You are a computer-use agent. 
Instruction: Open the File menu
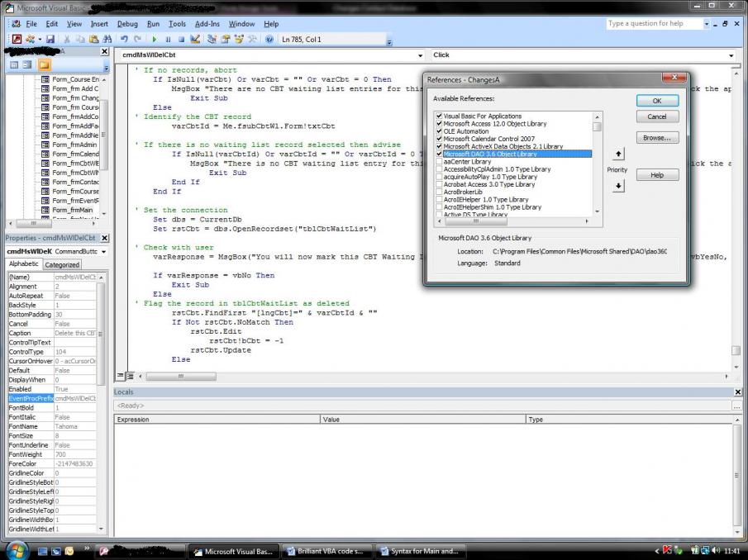pos(31,24)
